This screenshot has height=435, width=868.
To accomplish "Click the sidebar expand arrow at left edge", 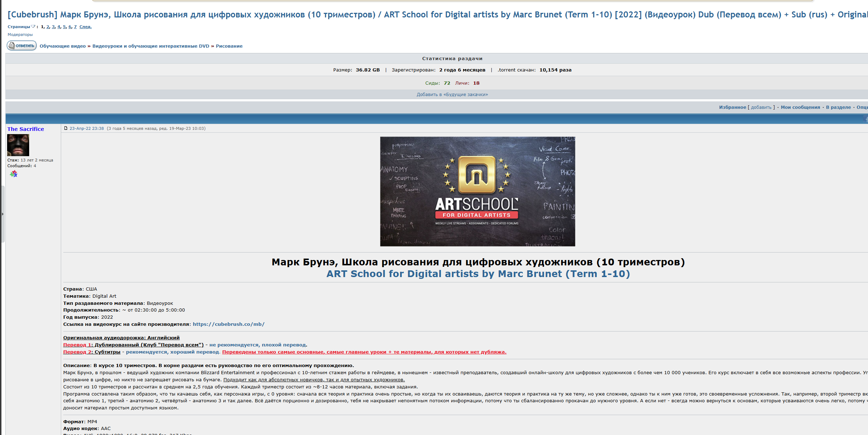I will click(x=2, y=214).
